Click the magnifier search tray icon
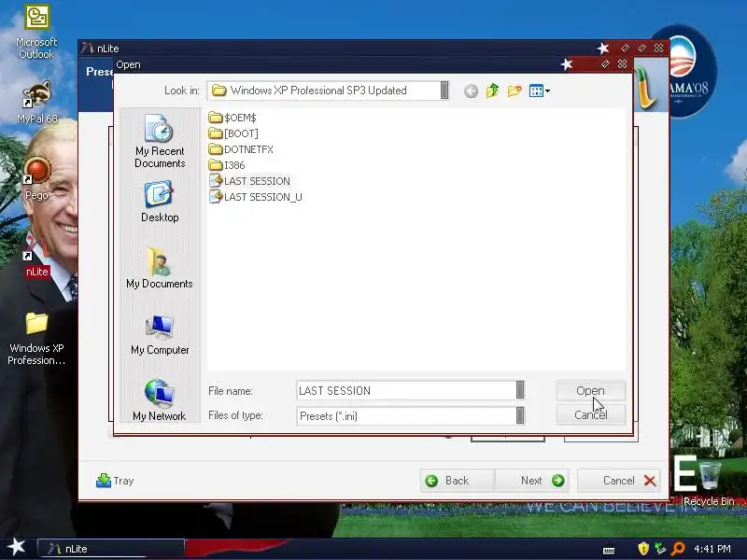The width and height of the screenshot is (747, 560). [x=678, y=549]
